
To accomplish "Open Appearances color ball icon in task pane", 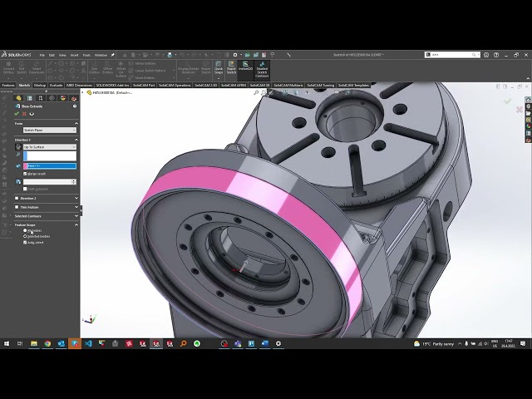I will coord(529,126).
